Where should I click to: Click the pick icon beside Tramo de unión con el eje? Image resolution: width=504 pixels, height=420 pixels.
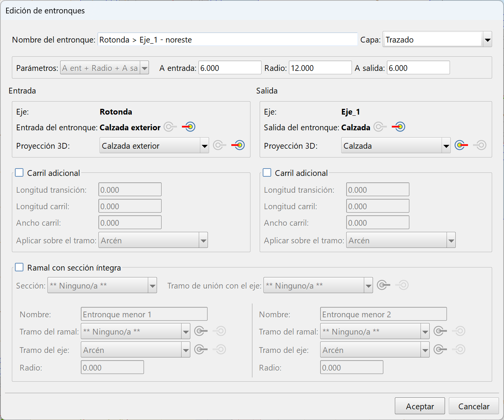(383, 285)
